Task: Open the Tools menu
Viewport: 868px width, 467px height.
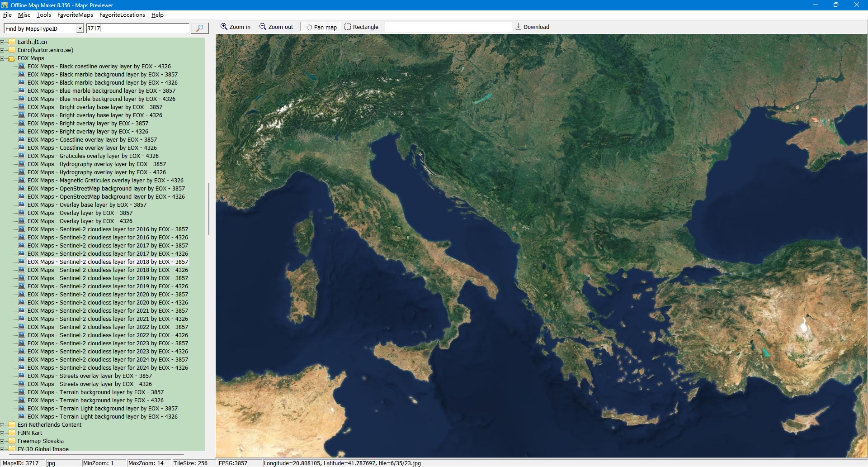Action: (x=43, y=15)
